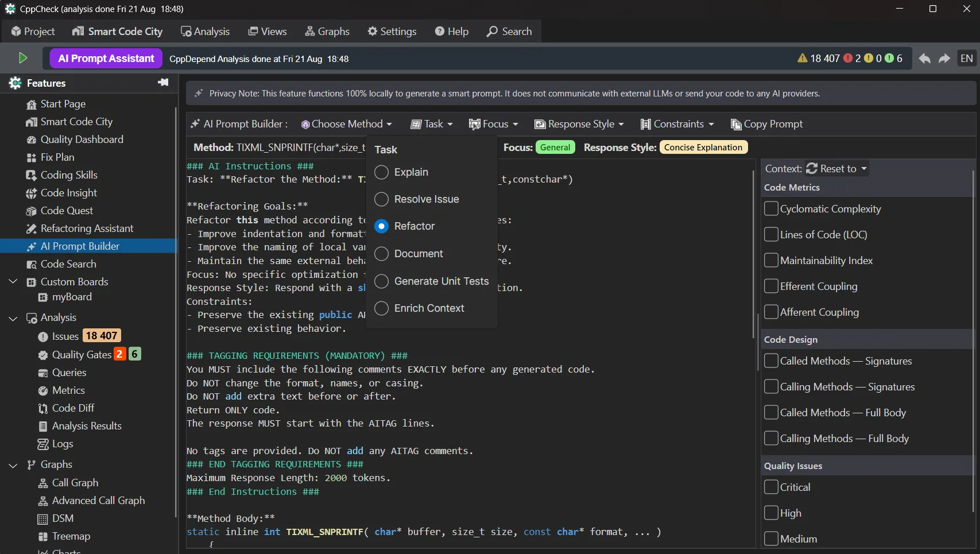
Task: Open Logs in the sidebar
Action: [x=55, y=444]
